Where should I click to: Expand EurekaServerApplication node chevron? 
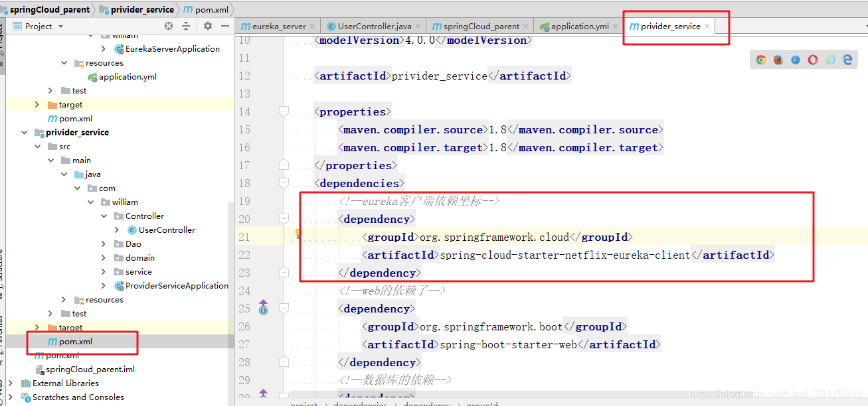(x=104, y=49)
